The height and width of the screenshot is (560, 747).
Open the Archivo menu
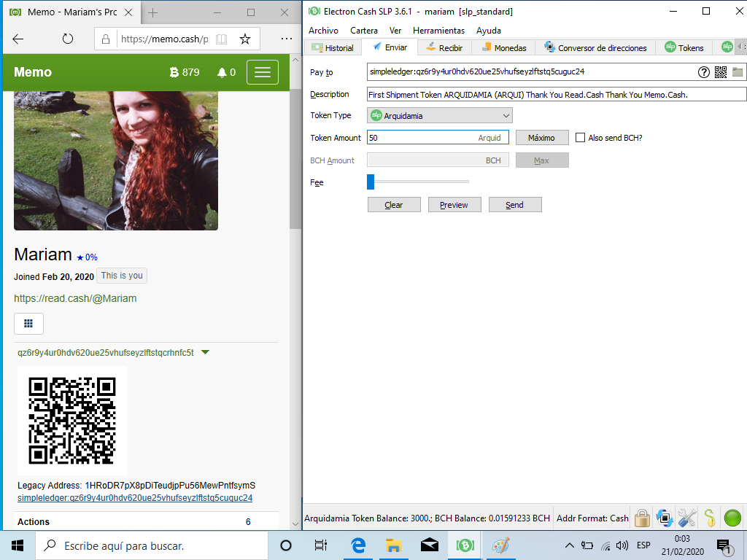pyautogui.click(x=323, y=31)
